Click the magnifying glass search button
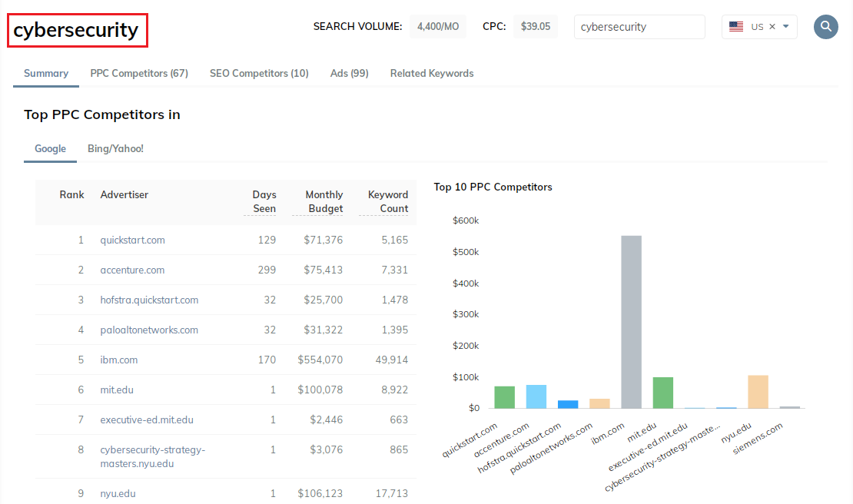 [x=826, y=27]
